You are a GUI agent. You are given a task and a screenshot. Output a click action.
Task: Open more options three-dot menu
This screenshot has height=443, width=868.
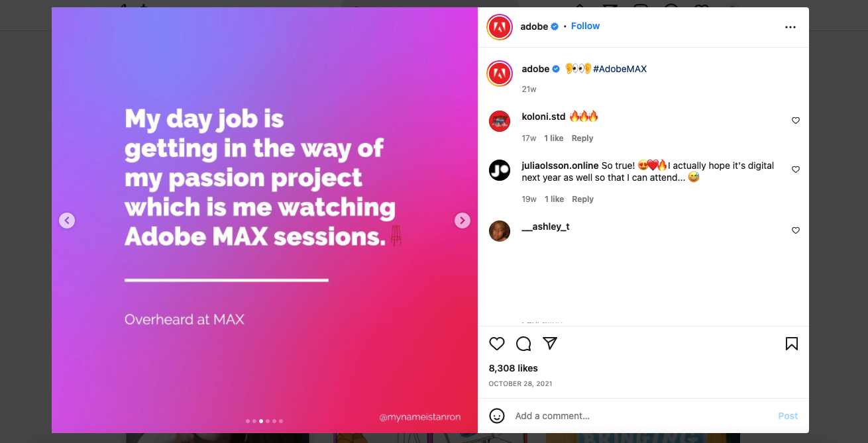(790, 27)
